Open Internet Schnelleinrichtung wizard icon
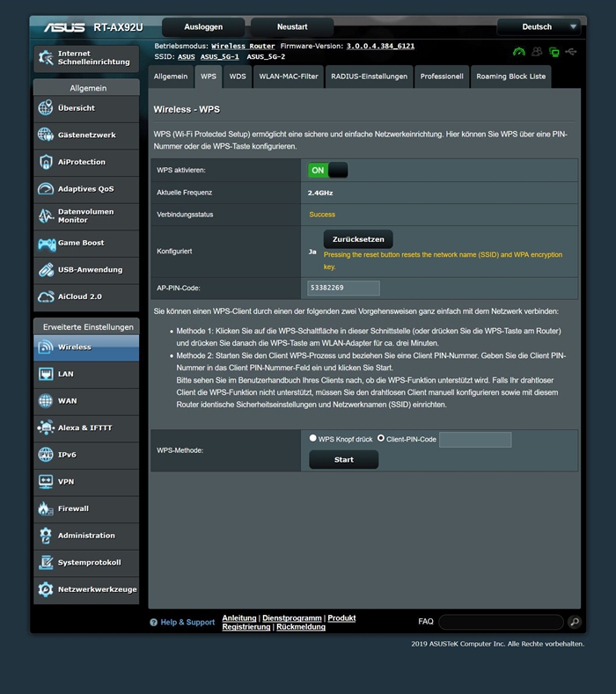The width and height of the screenshot is (616, 694). 46,57
